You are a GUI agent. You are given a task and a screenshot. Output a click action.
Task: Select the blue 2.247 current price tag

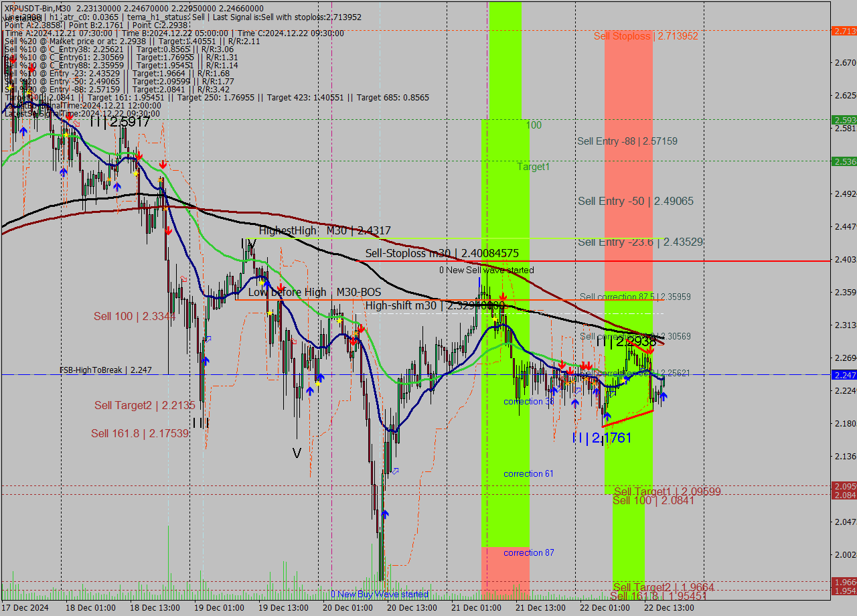(x=844, y=375)
